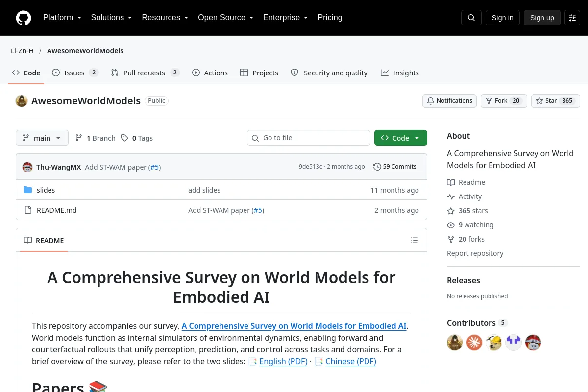Click the Sign up button
This screenshot has height=392, width=588.
pyautogui.click(x=542, y=18)
